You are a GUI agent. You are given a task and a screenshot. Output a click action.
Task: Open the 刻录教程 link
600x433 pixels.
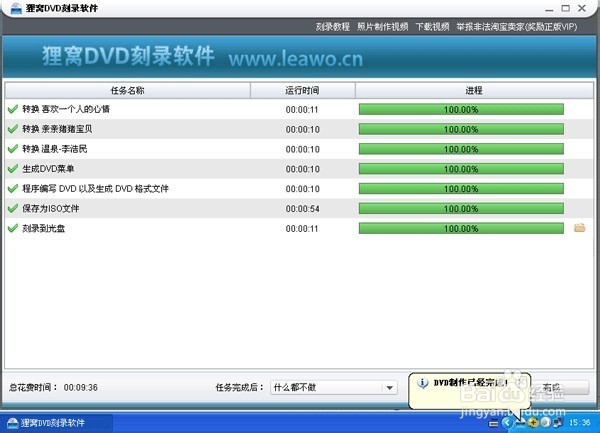pos(333,27)
